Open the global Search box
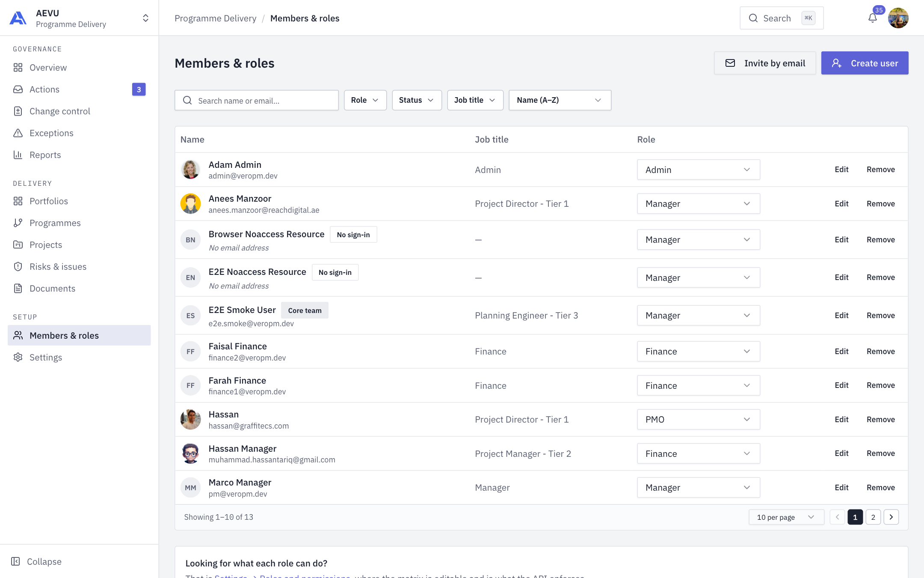This screenshot has height=578, width=924. [x=782, y=18]
